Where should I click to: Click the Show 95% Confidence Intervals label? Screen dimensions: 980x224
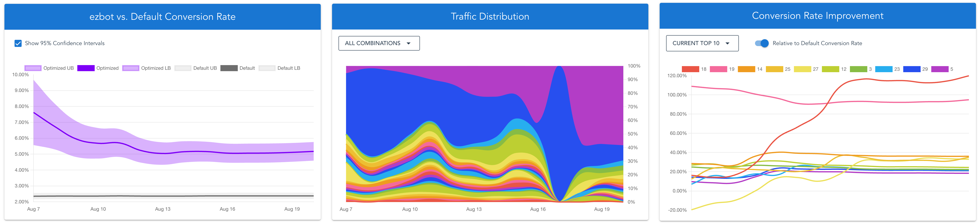pyautogui.click(x=65, y=43)
